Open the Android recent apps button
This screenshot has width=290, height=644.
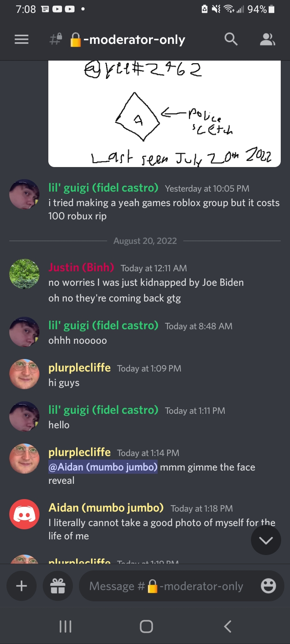coord(65,626)
